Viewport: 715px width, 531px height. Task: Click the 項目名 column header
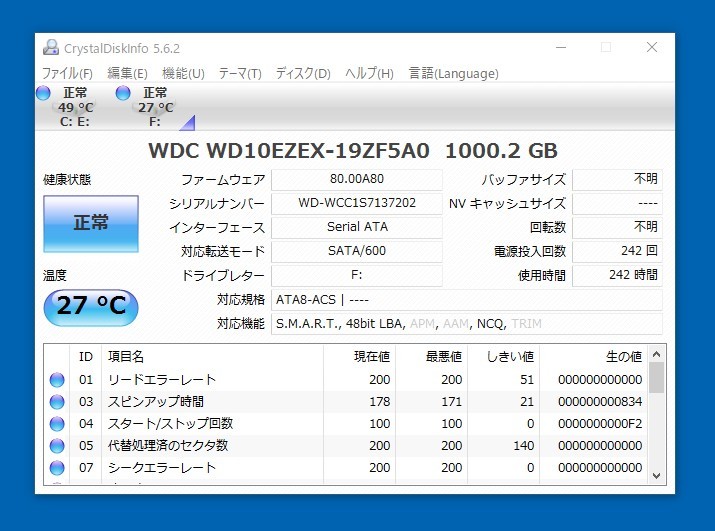[x=212, y=357]
